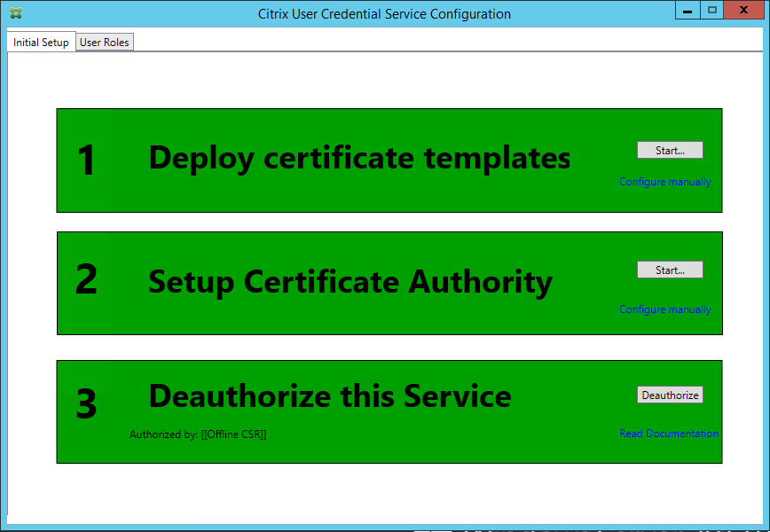Screen dimensions: 770x532
Task: Click the large step number 3
Action: tap(86, 404)
